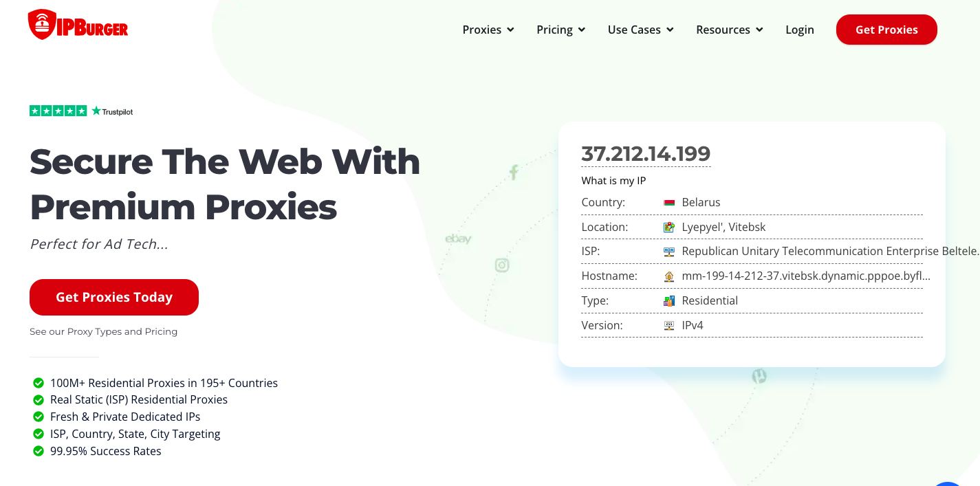Click the house icon next to the Hostname value
The width and height of the screenshot is (980, 486).
coord(668,276)
